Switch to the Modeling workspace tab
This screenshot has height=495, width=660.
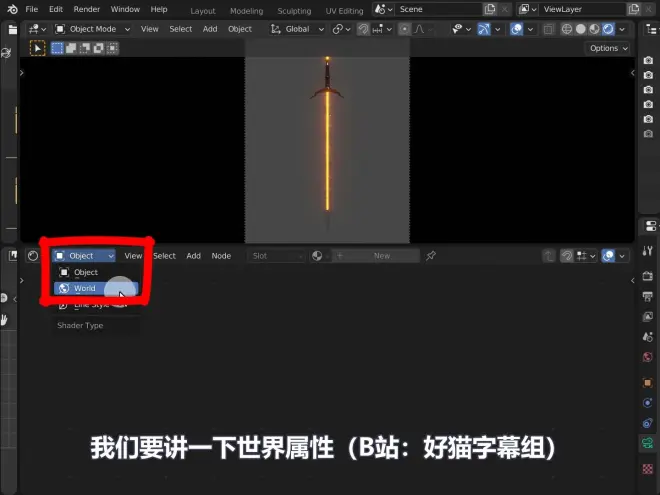247,11
